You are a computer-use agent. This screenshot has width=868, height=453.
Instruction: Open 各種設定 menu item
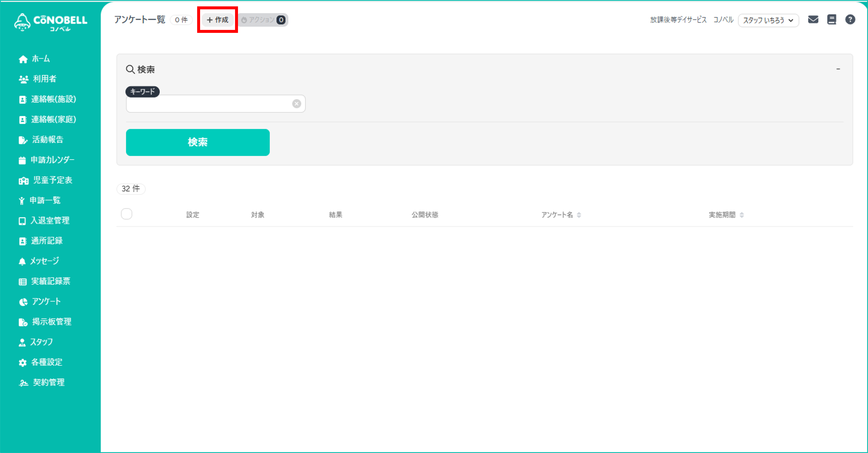pos(47,362)
